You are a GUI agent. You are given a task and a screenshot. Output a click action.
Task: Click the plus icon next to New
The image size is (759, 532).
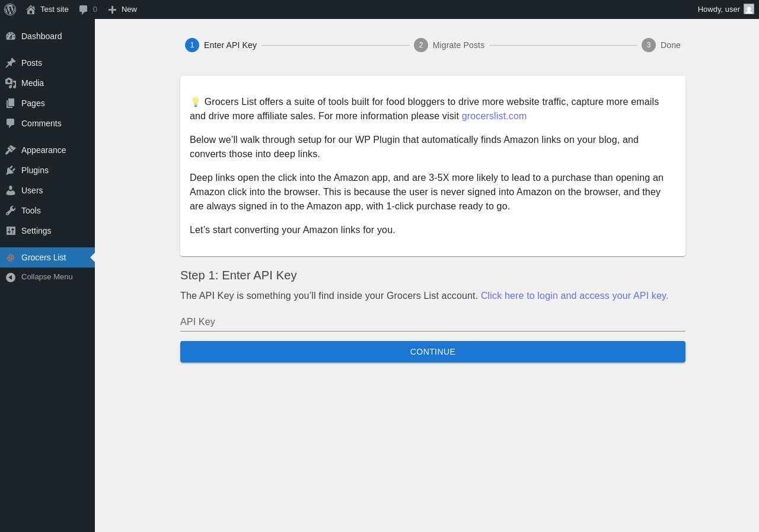(x=112, y=9)
